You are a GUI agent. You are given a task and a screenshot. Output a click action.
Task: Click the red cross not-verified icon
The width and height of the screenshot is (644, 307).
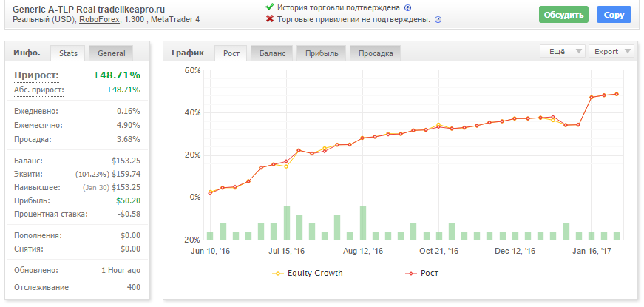270,19
